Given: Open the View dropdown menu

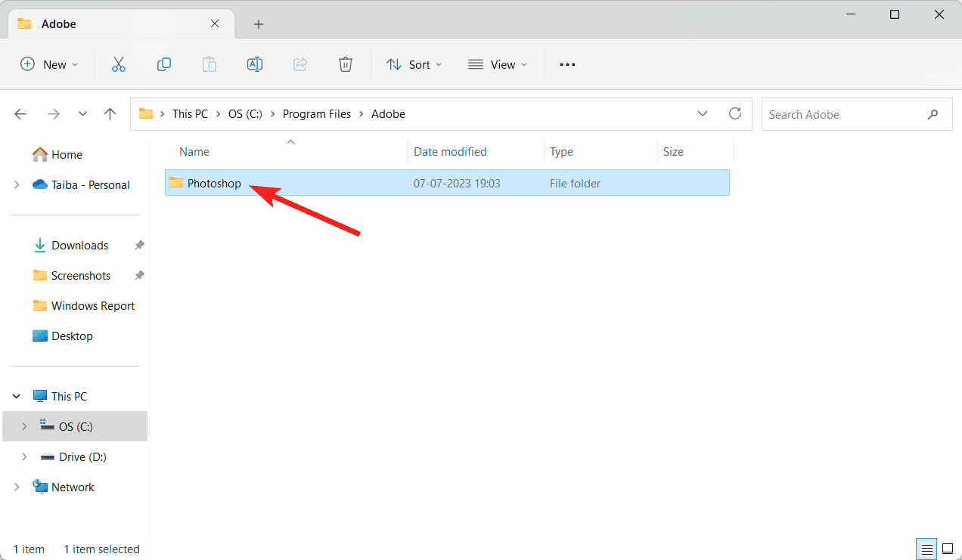Looking at the screenshot, I should point(497,64).
